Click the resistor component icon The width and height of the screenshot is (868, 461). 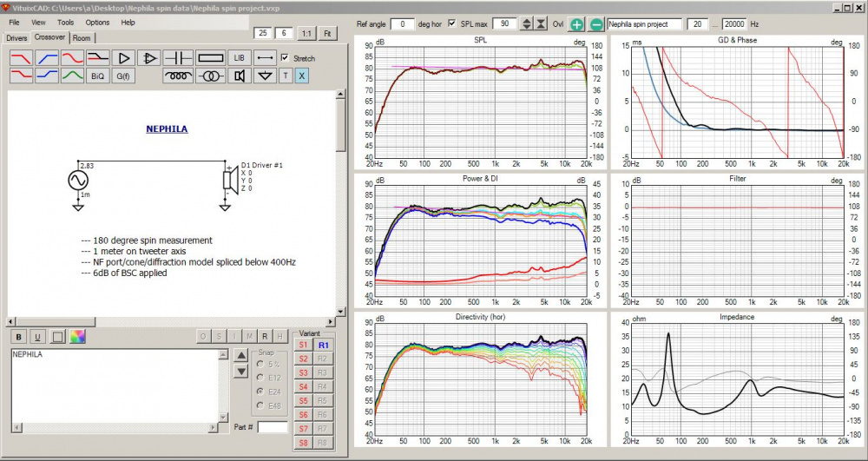tap(211, 57)
